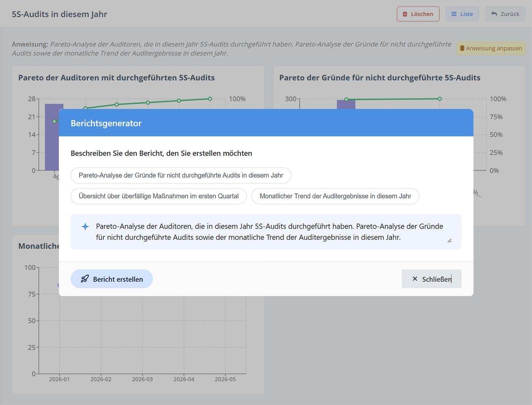Open the Liste view button
The image size is (532, 405).
coord(462,14)
